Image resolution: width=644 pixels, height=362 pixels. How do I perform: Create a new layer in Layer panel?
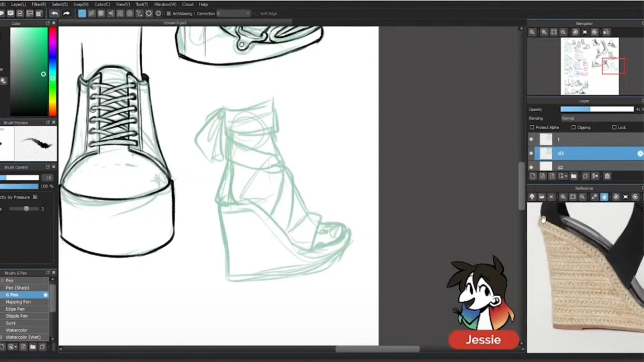click(533, 176)
